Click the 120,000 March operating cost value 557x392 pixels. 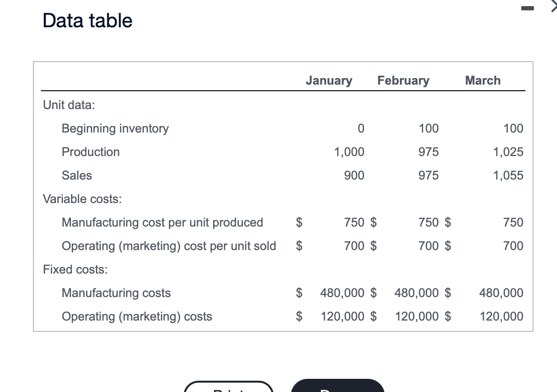pos(501,316)
